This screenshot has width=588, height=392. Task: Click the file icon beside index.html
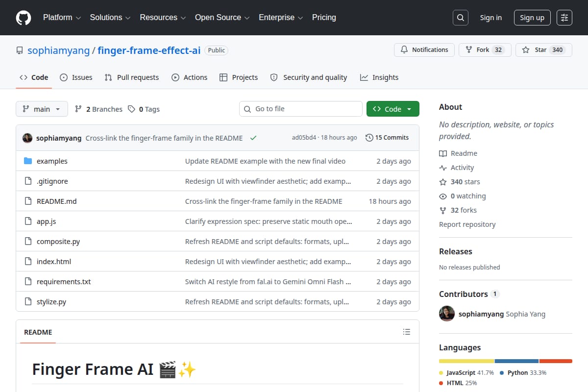pyautogui.click(x=28, y=262)
